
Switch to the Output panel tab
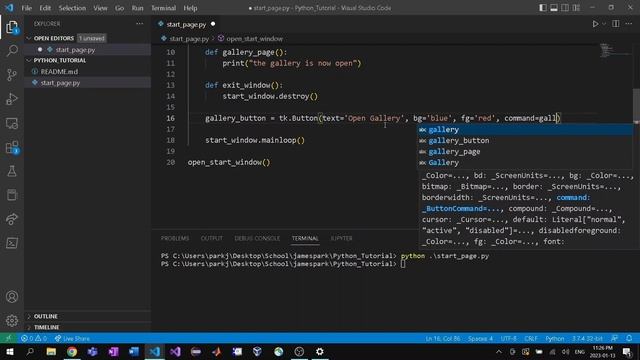pyautogui.click(x=211, y=238)
